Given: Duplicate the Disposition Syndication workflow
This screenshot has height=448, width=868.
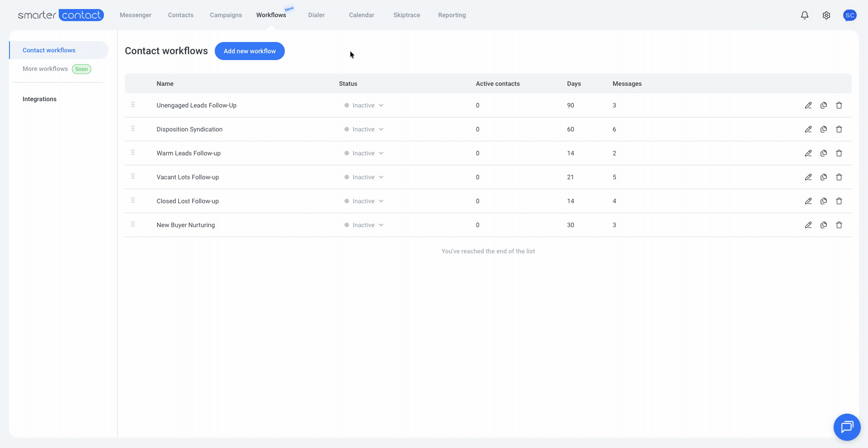Looking at the screenshot, I should (824, 129).
